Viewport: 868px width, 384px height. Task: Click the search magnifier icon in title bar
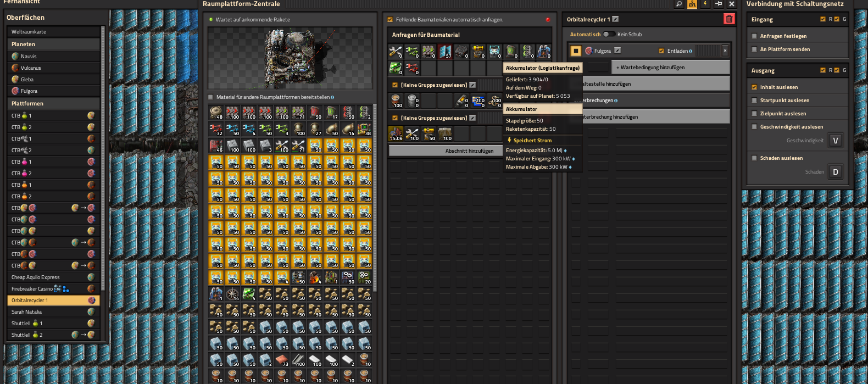click(679, 4)
